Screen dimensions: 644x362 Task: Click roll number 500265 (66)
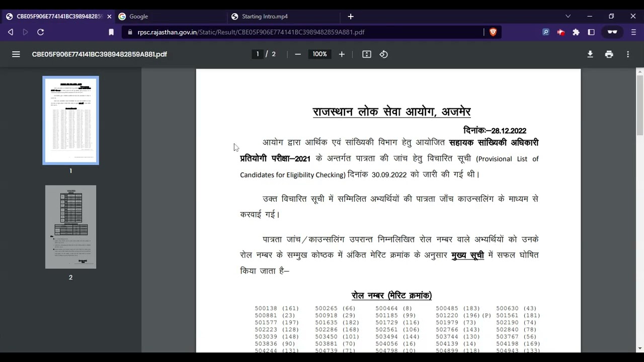click(336, 309)
